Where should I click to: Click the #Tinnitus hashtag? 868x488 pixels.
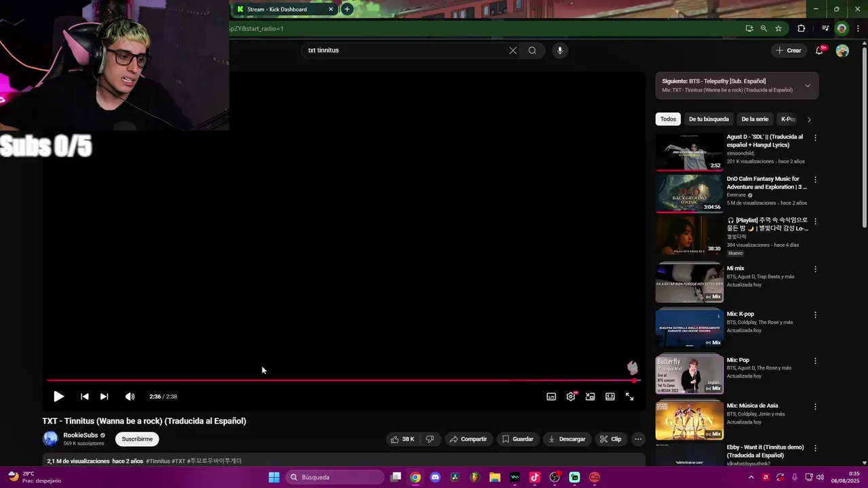[x=158, y=461]
